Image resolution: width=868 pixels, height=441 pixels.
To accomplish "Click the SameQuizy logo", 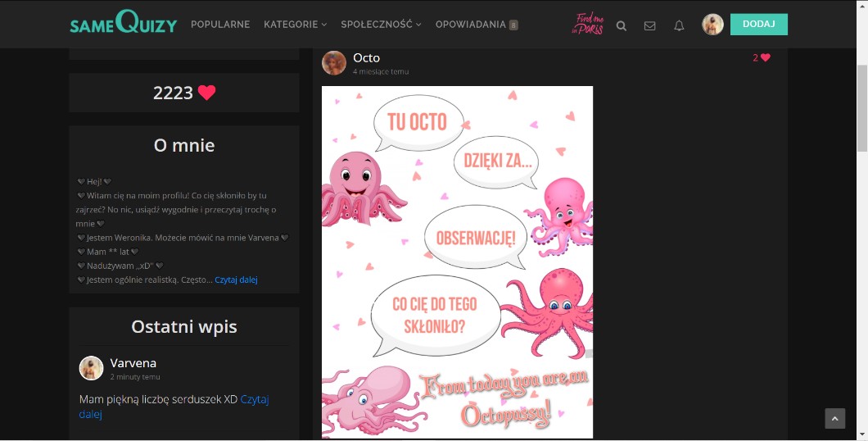I will [x=123, y=24].
